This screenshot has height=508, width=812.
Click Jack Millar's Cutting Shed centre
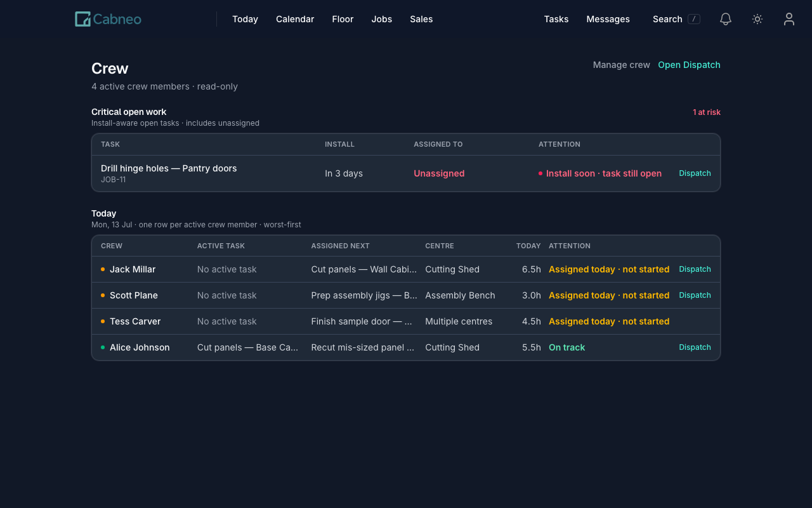tap(452, 269)
